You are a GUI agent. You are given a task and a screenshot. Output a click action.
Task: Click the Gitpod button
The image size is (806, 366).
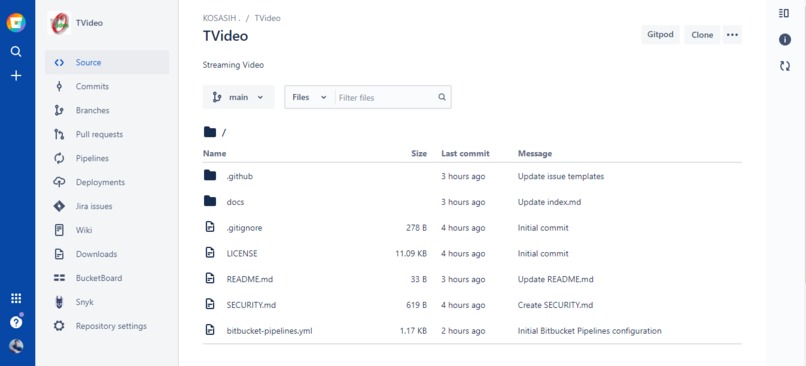(x=661, y=35)
